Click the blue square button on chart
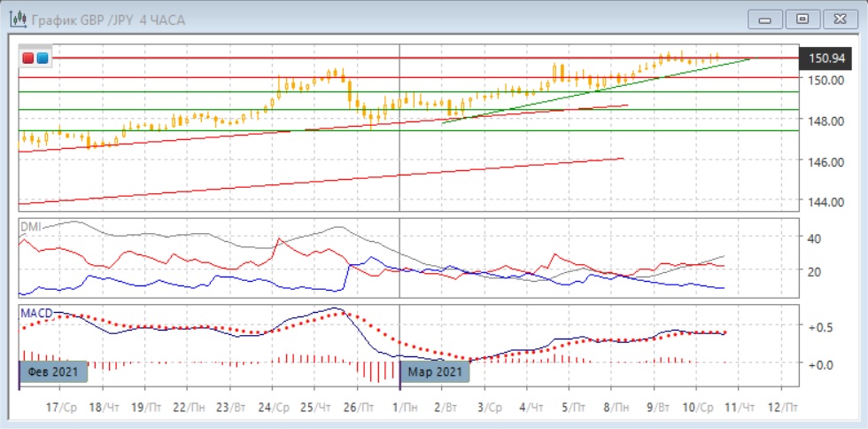The height and width of the screenshot is (429, 868). (x=42, y=58)
